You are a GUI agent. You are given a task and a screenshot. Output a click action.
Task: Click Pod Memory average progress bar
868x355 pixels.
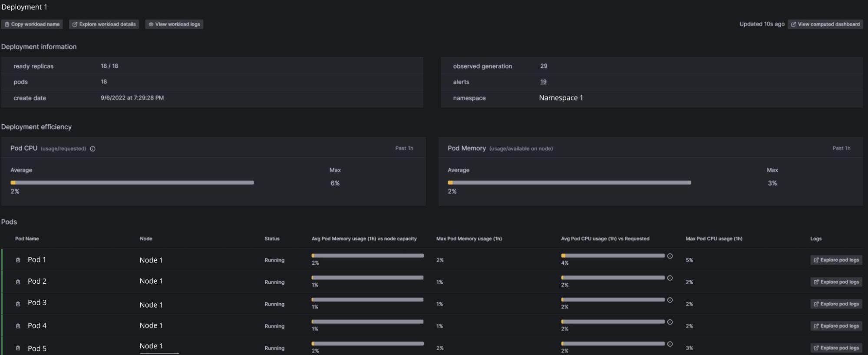(569, 182)
